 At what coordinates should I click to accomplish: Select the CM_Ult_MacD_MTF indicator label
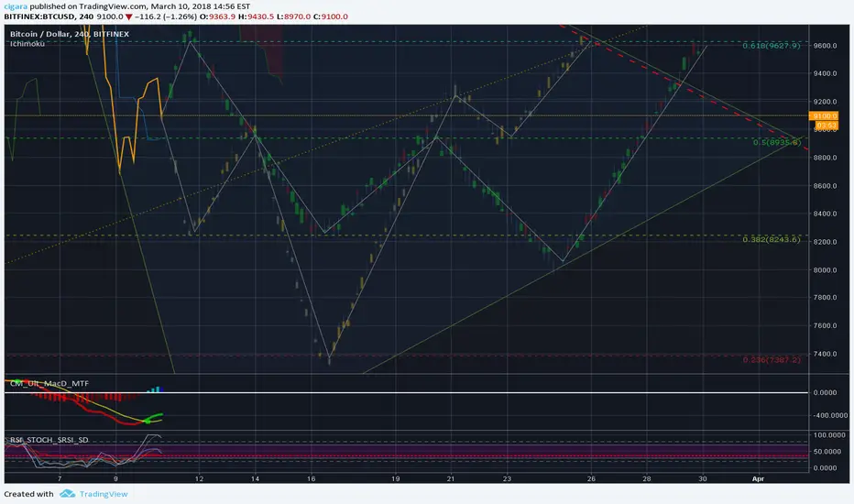click(x=49, y=383)
